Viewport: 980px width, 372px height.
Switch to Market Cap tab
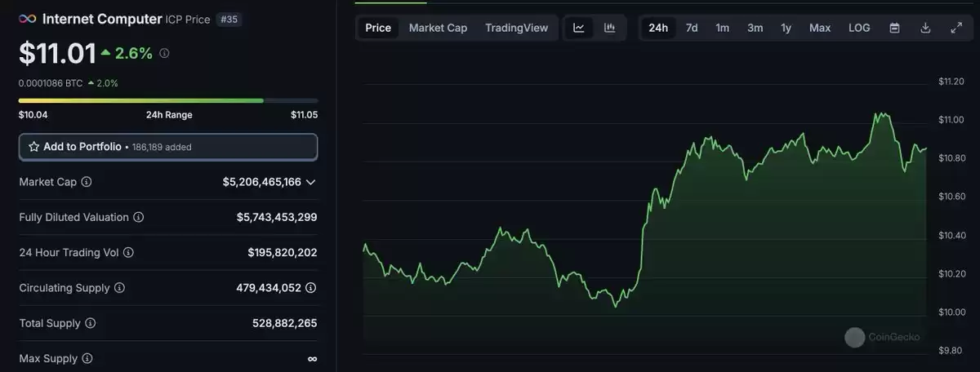click(439, 28)
